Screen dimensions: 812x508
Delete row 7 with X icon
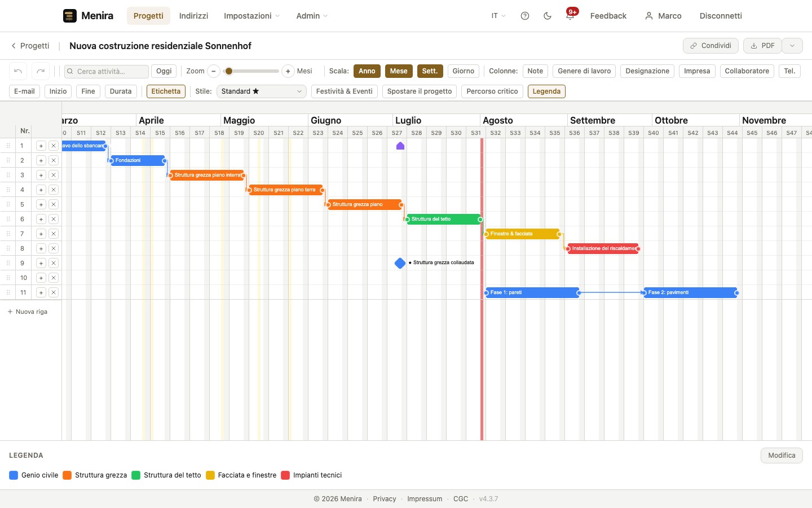pyautogui.click(x=54, y=234)
